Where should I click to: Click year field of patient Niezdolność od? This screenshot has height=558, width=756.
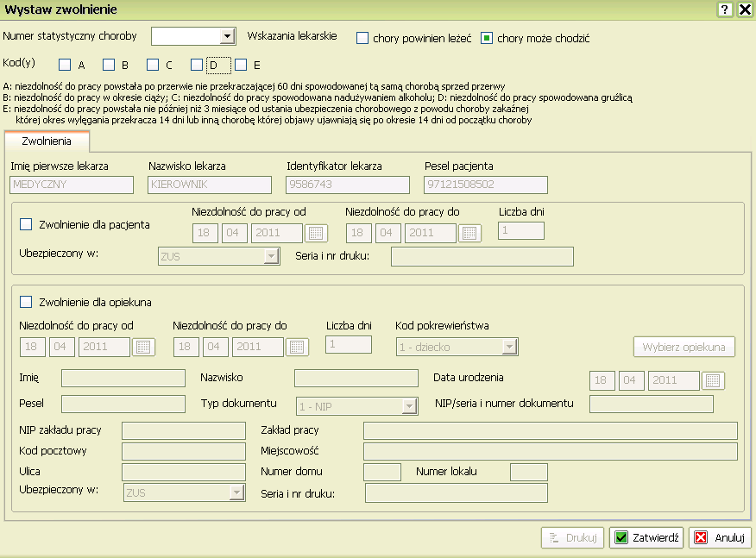pyautogui.click(x=277, y=233)
